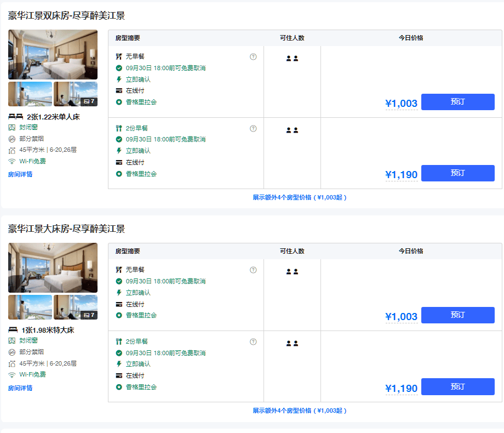Image resolution: width=504 pixels, height=433 pixels.
Task: Click title 豪华江景大床房-尽享醉美江景
Action: click(66, 229)
